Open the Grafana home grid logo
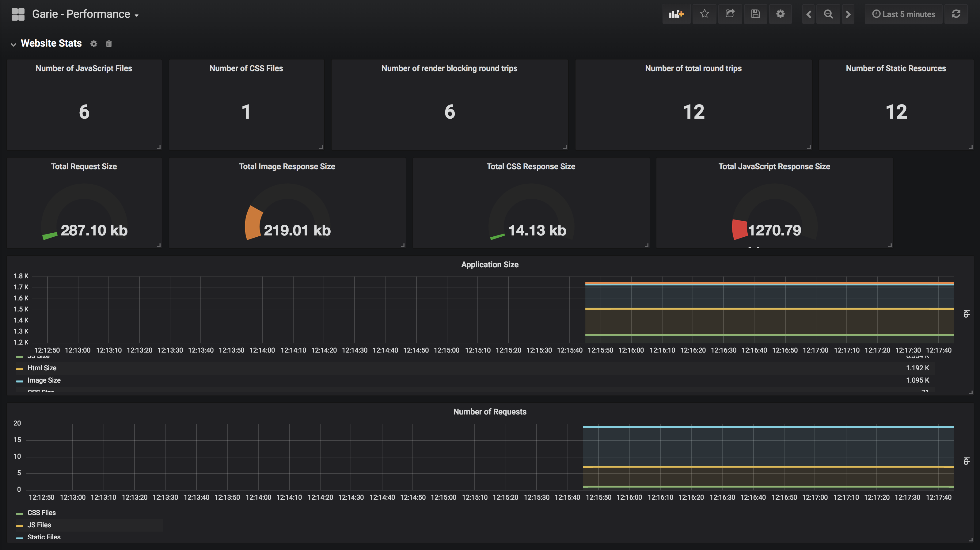This screenshot has width=980, height=550. click(x=18, y=14)
